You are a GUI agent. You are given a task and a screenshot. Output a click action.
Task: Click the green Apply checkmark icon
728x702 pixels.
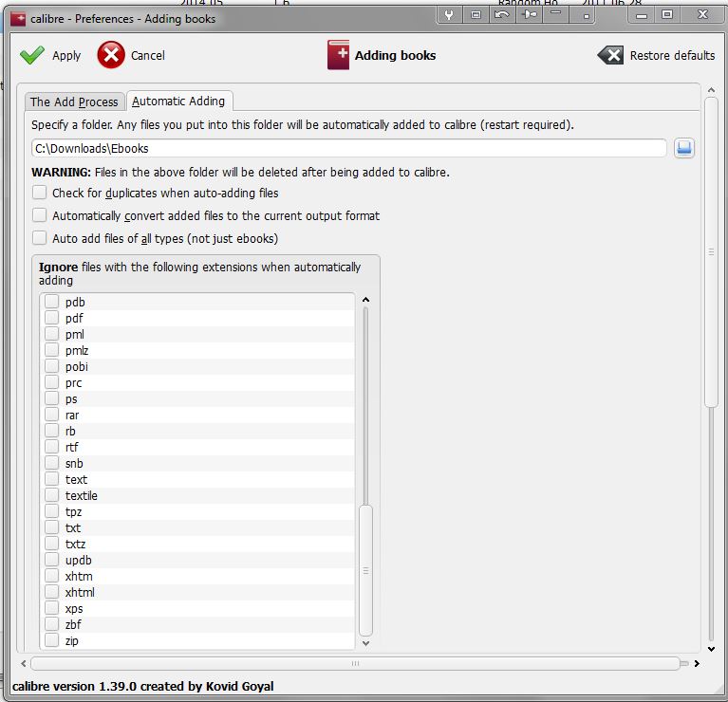(x=32, y=55)
